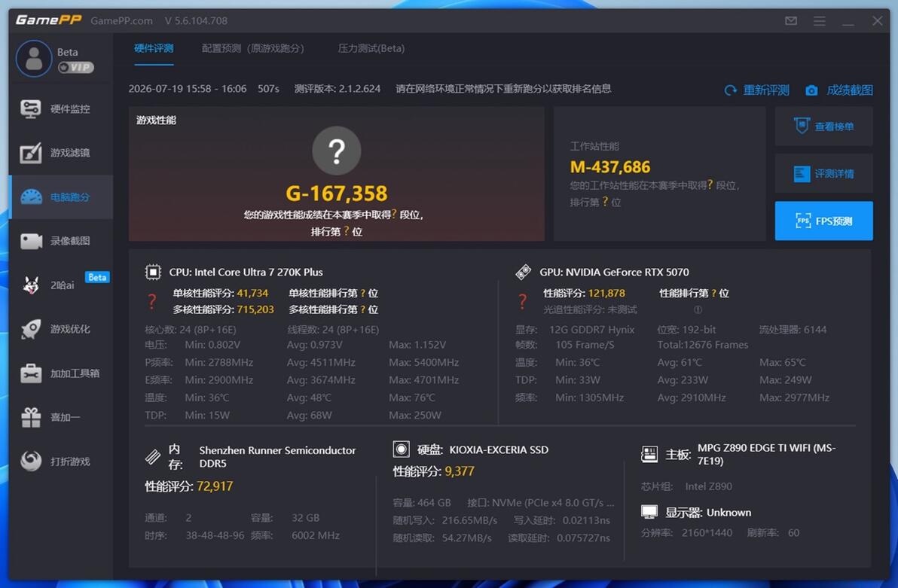Click the GPU card icon

pyautogui.click(x=523, y=272)
